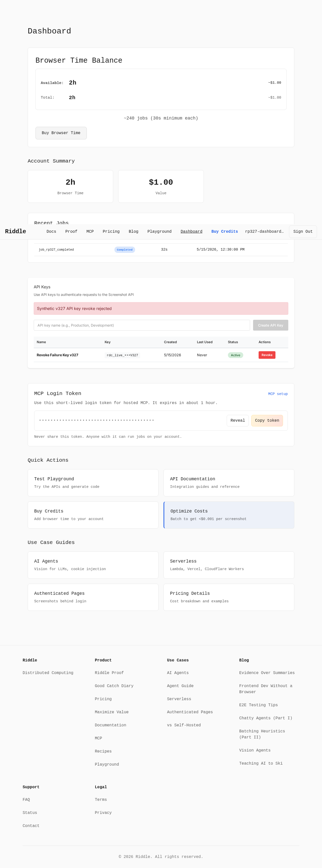Open Batching Heuristics (Part II) link

[x=262, y=734]
